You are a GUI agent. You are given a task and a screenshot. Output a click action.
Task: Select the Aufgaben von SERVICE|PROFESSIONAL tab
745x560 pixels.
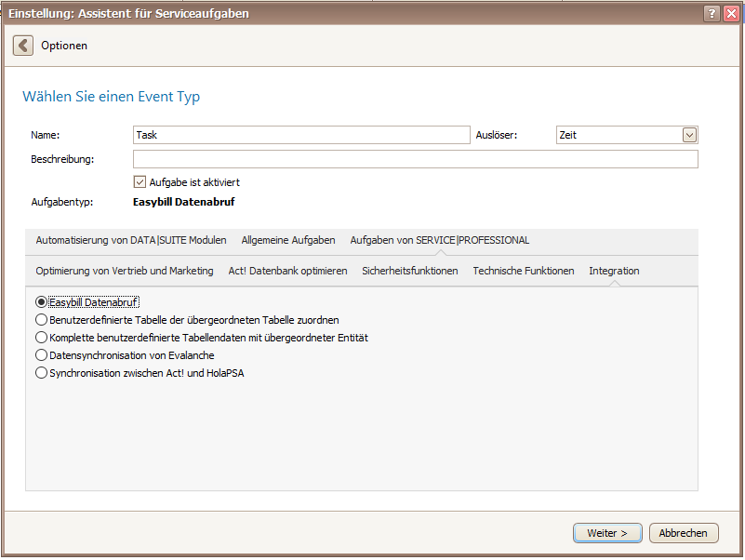click(x=440, y=240)
